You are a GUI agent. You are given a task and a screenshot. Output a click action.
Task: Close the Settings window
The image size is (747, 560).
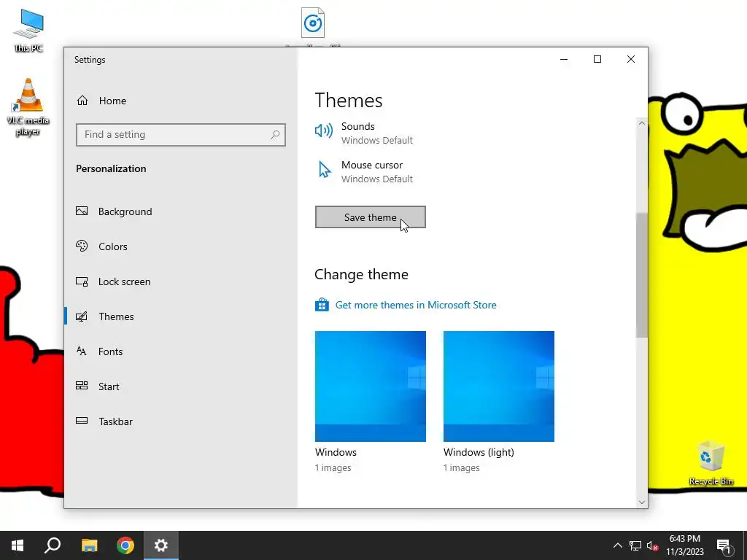click(x=631, y=59)
